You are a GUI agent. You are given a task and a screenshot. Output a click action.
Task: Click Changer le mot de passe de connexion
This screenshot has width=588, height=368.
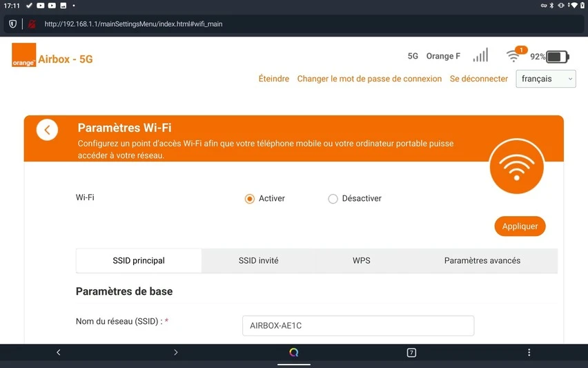click(x=369, y=79)
